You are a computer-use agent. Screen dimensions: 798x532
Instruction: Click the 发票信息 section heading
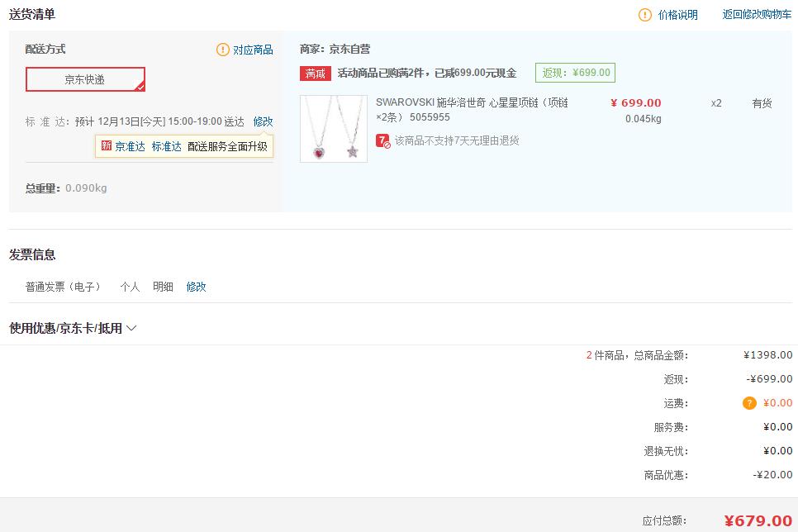(32, 254)
